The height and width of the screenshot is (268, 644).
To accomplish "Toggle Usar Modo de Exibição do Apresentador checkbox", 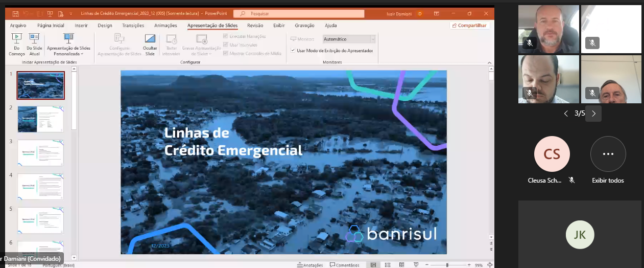I will [293, 51].
